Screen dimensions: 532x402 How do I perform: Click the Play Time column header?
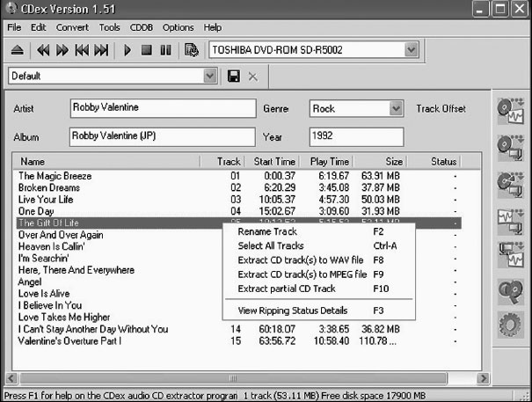pyautogui.click(x=329, y=162)
